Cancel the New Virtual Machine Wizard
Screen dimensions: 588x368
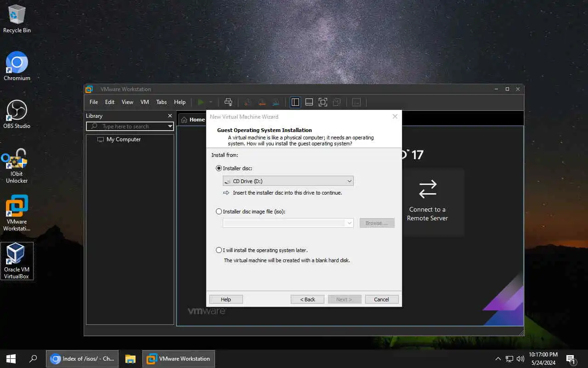(382, 299)
